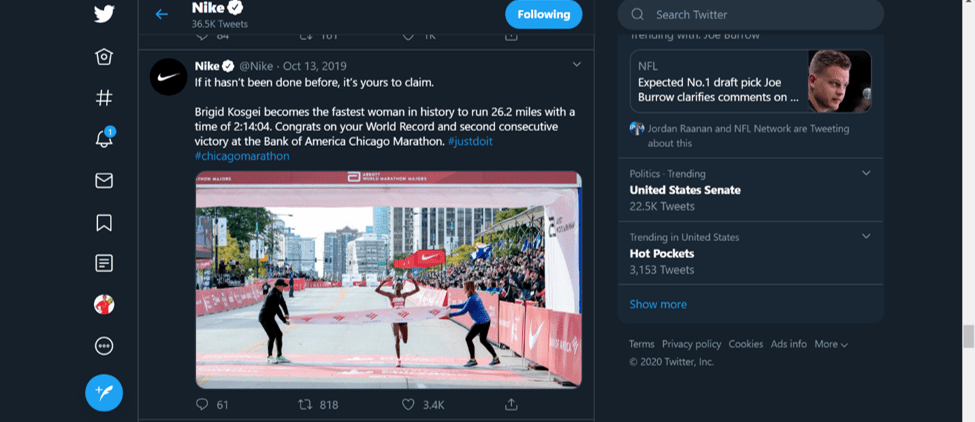
Task: Click the Twitter bird home logo
Action: click(x=104, y=14)
